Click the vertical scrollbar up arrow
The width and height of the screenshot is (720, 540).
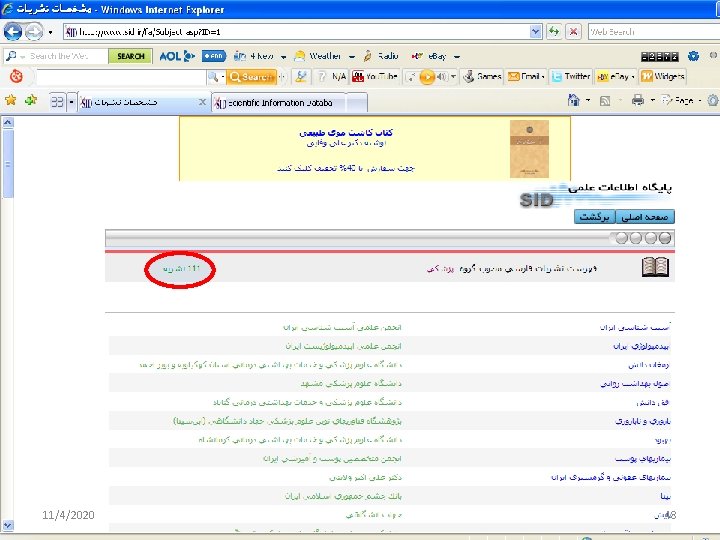pos(8,122)
